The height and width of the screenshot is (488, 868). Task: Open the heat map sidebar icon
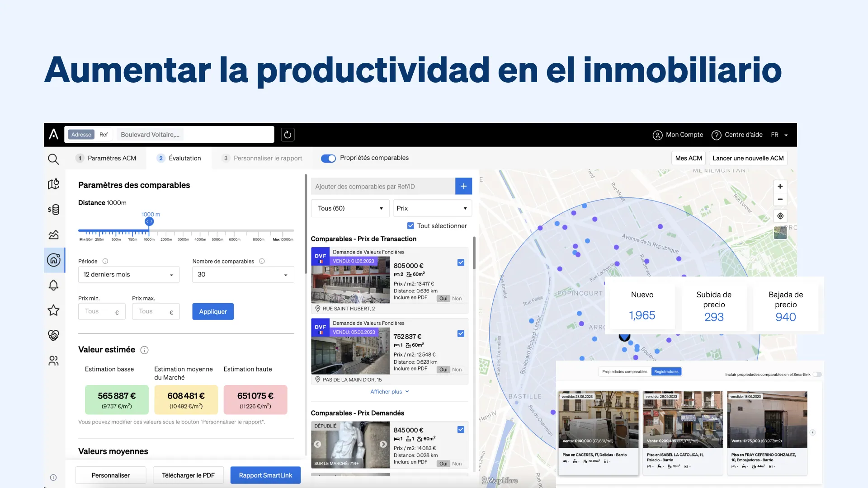coord(53,184)
